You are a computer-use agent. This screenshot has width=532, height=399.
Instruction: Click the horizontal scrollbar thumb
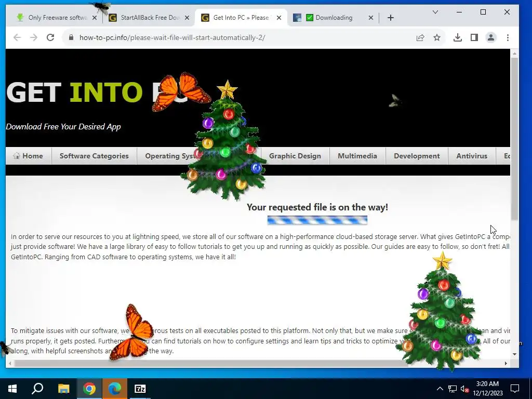(210, 363)
